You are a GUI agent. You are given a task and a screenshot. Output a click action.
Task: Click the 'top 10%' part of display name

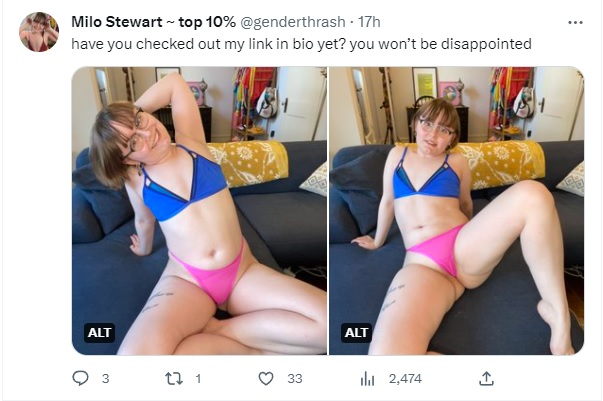[207, 22]
